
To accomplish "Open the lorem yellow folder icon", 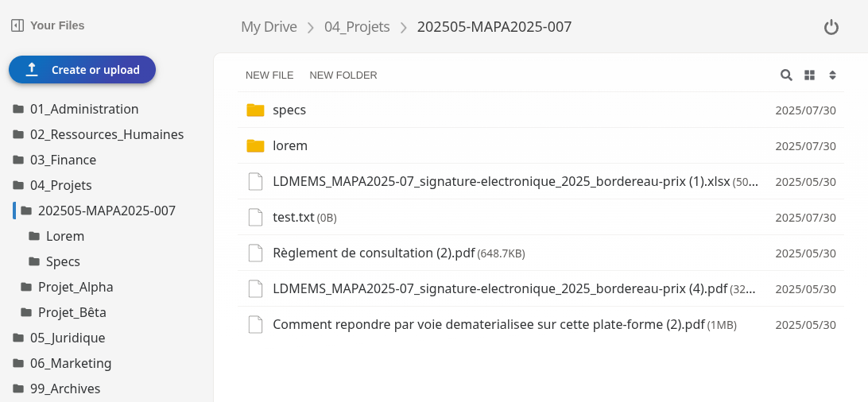I will pos(255,146).
